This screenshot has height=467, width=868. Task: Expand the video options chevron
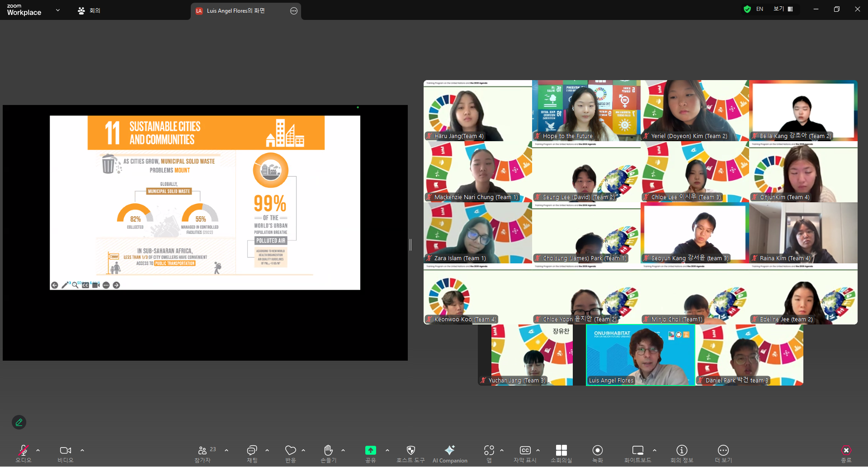pos(82,450)
